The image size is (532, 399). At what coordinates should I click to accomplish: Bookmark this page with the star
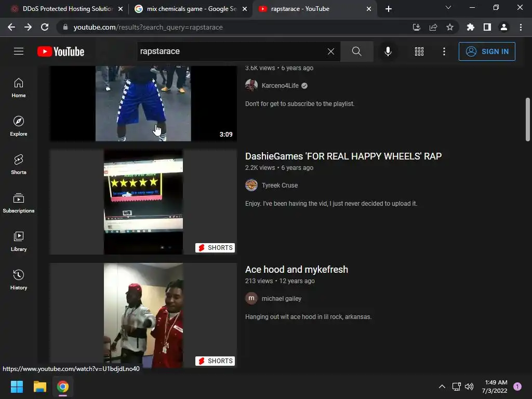(x=449, y=27)
